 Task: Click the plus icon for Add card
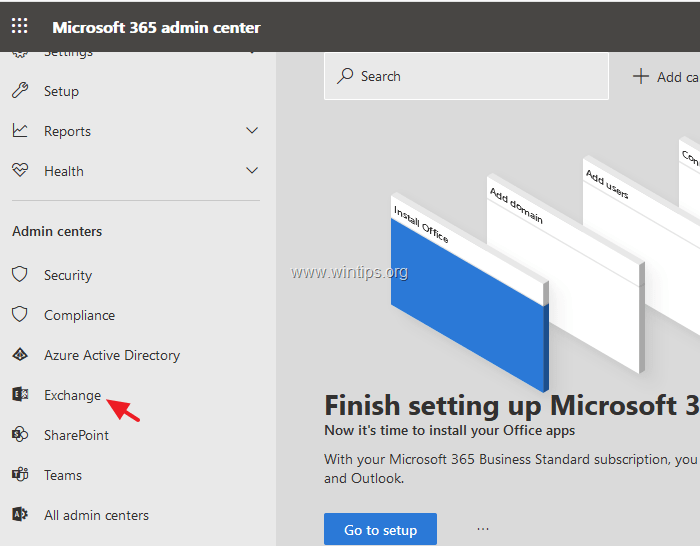[x=641, y=76]
